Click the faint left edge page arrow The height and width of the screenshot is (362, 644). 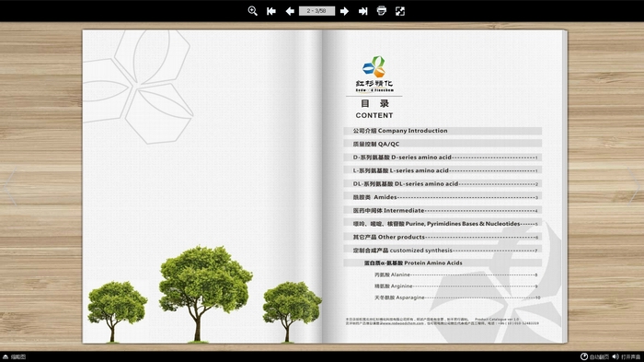click(10, 185)
